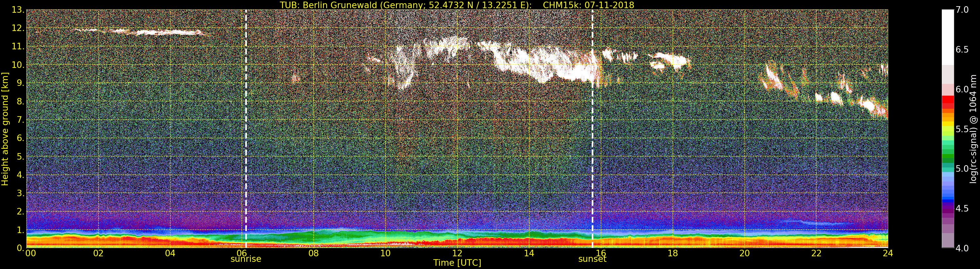
Task: Click the "Time [UTC]" axis label
Action: (457, 262)
